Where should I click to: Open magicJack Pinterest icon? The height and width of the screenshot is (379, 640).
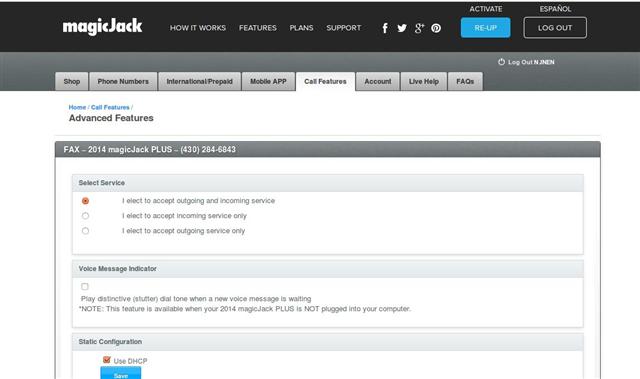pyautogui.click(x=436, y=28)
